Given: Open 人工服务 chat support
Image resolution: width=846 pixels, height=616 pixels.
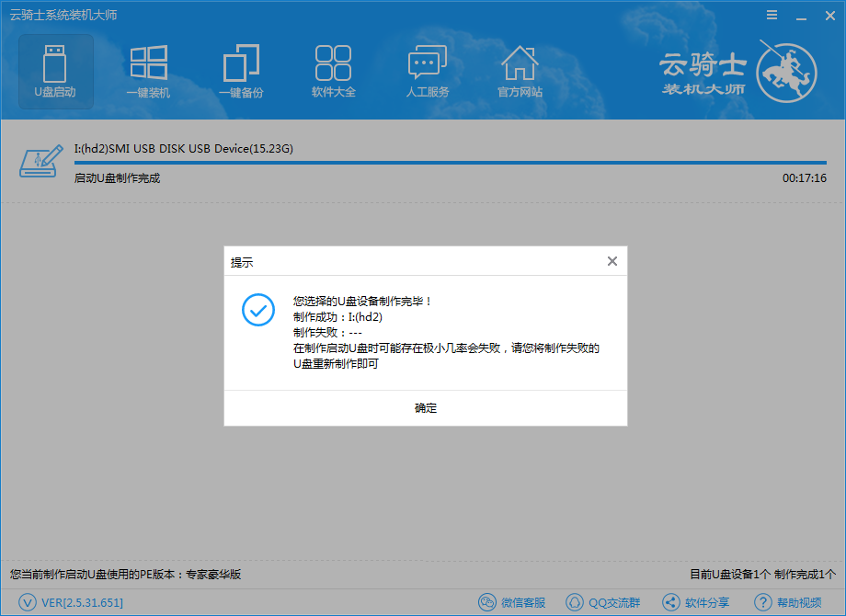Looking at the screenshot, I should point(428,72).
